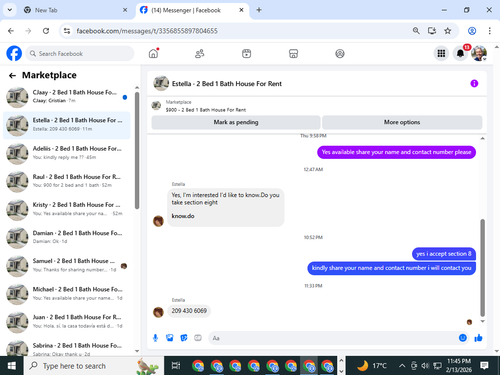
Task: Open Raul's conversation in the list
Action: (x=67, y=181)
